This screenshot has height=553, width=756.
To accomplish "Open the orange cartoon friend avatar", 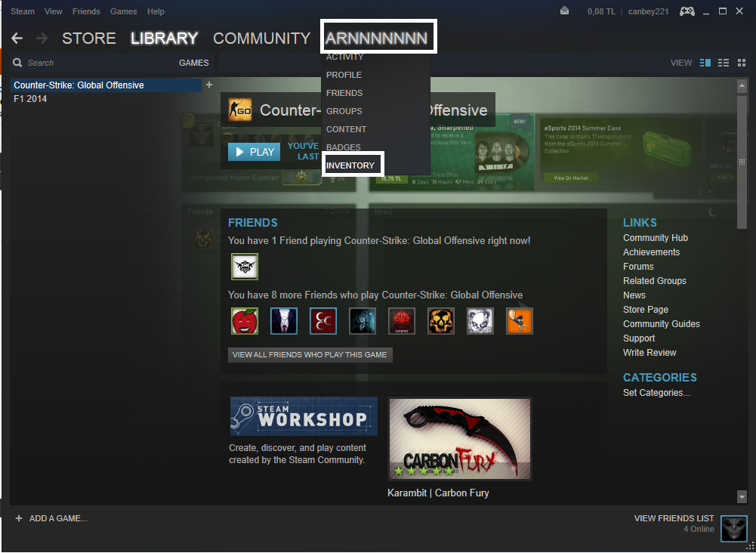I will pos(520,321).
